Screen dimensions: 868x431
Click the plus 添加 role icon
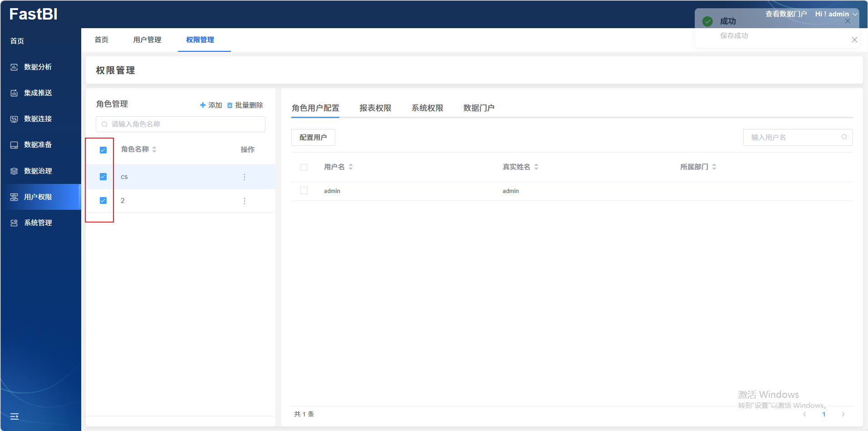pos(203,105)
